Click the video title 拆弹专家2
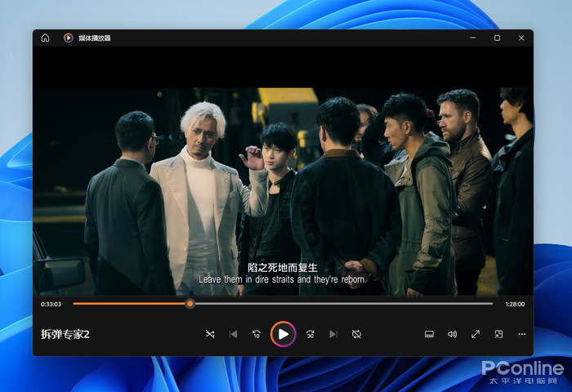The width and height of the screenshot is (572, 392). point(65,334)
